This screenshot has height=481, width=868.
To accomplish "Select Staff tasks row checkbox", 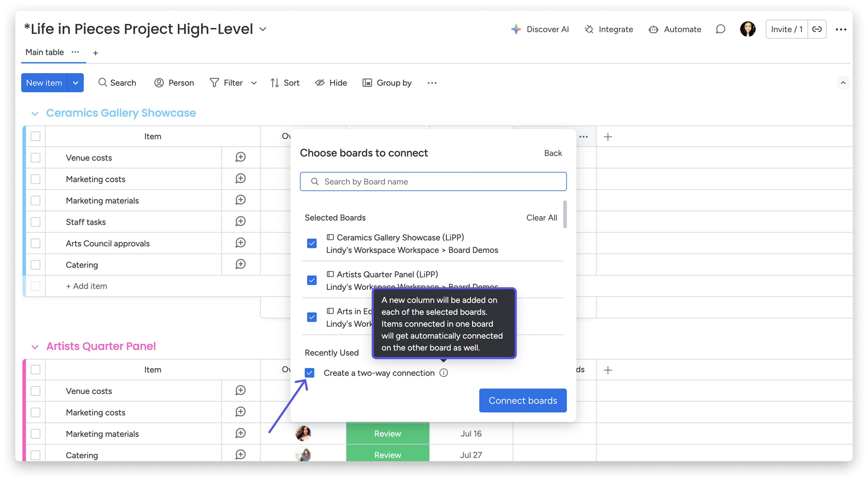I will click(x=35, y=222).
